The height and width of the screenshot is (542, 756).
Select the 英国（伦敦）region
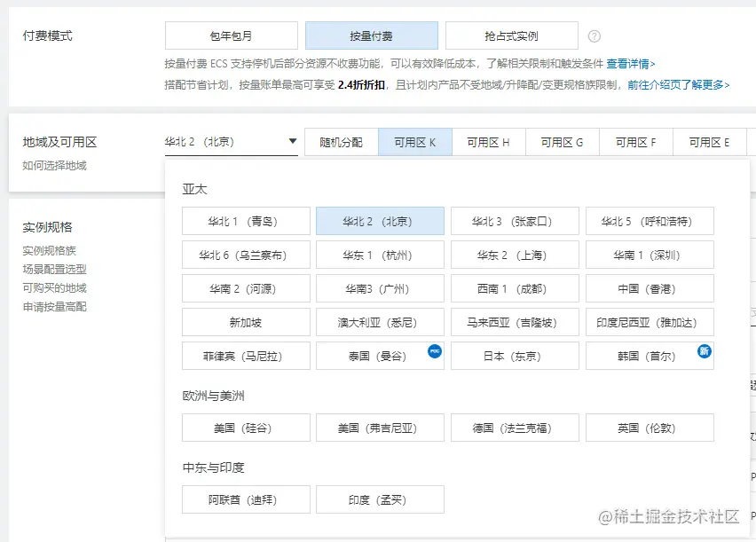649,428
